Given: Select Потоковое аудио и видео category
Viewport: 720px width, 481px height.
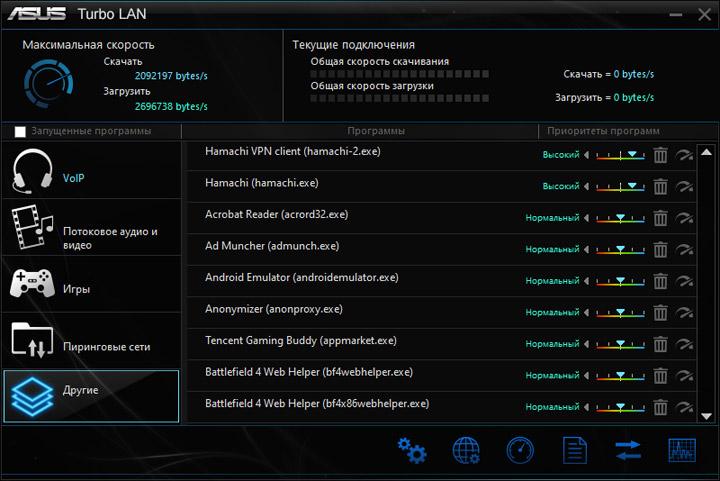Looking at the screenshot, I should [91, 227].
